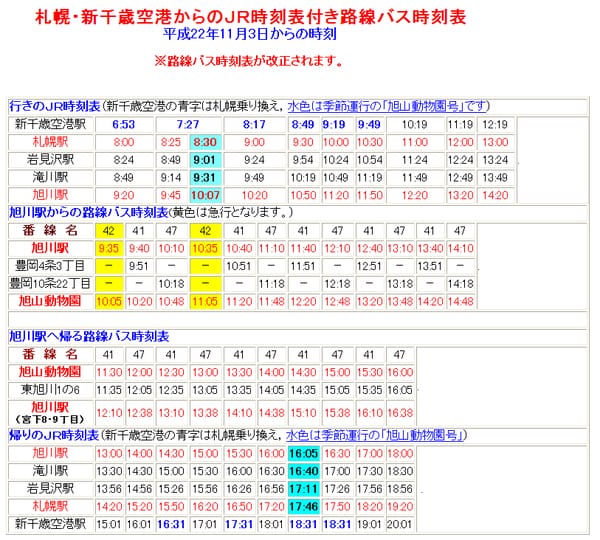Viewport: 600px width, 540px height.
Task: Click the 旭川駅（宮下8・9丁目） row header
Action: pyautogui.click(x=50, y=413)
